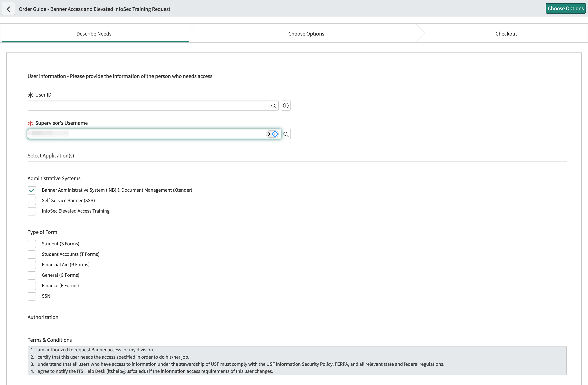
Task: Go to Describe Needs step
Action: click(x=94, y=33)
